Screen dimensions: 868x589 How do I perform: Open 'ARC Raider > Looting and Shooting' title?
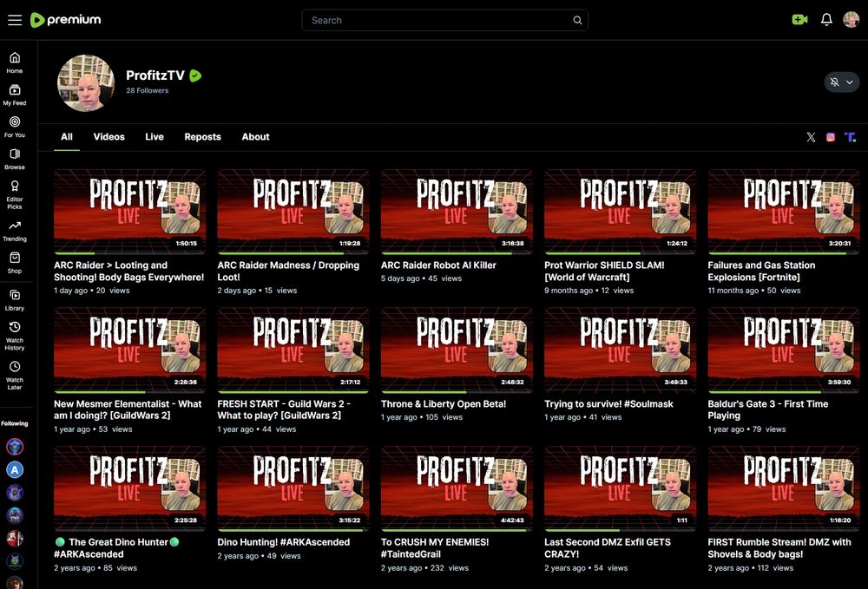(x=129, y=271)
